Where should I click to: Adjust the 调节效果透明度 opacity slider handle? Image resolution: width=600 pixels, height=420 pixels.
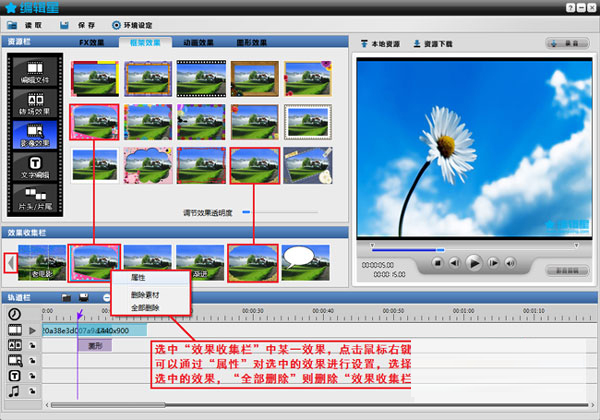[246, 212]
